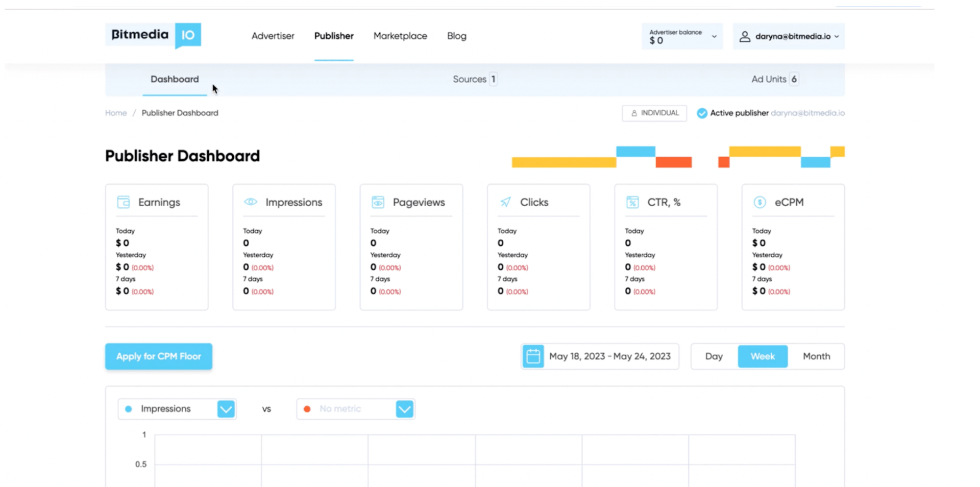
Task: Click the Bitmedia IO logo
Action: [153, 36]
